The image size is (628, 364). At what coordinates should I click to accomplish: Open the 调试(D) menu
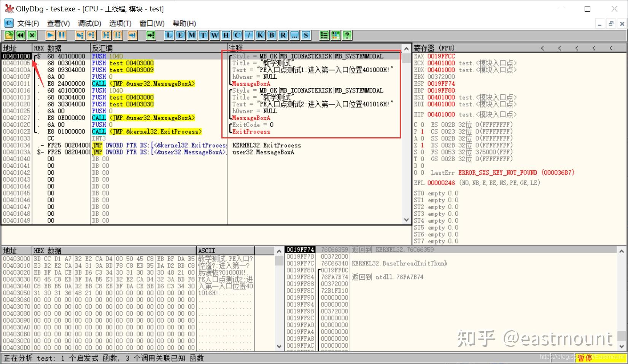(89, 23)
